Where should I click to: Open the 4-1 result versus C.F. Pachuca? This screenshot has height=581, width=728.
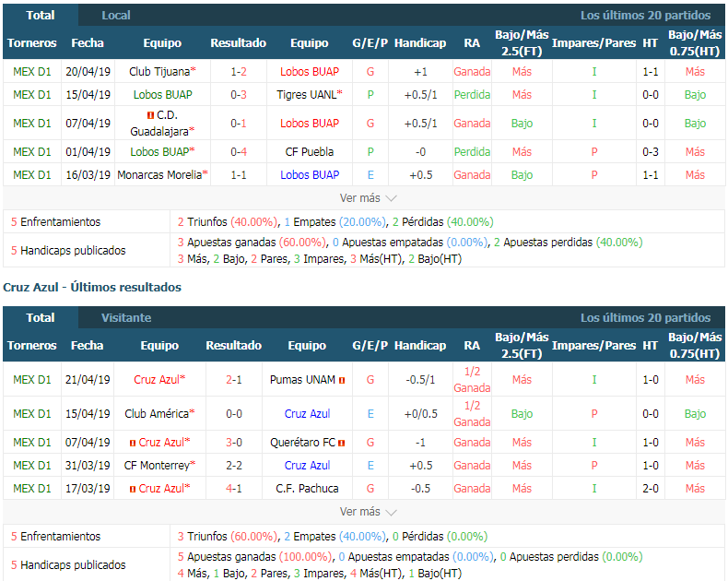234,489
